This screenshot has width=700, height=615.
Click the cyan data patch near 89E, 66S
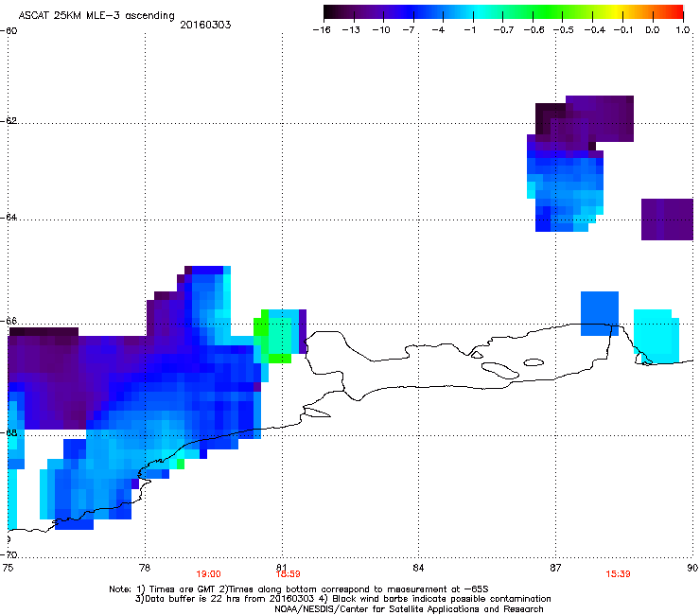656,336
